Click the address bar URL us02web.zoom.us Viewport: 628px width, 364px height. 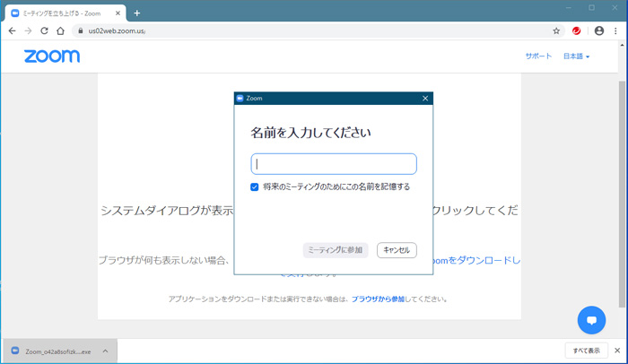117,30
